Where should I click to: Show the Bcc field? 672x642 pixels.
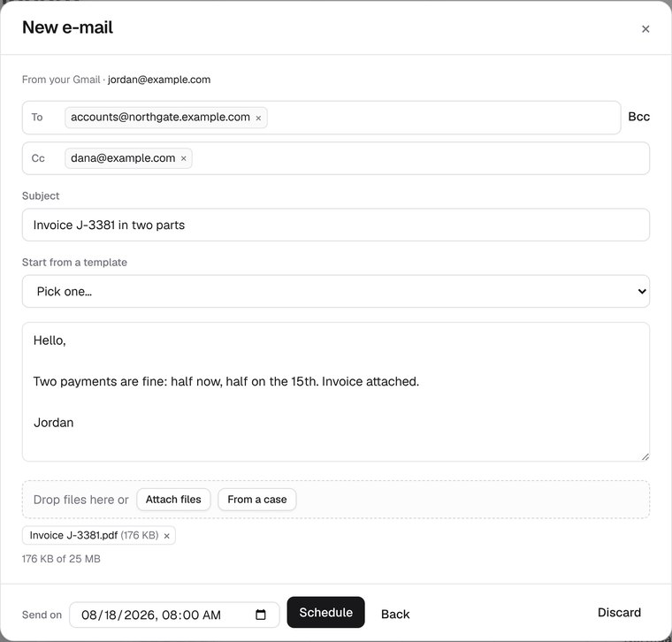638,117
